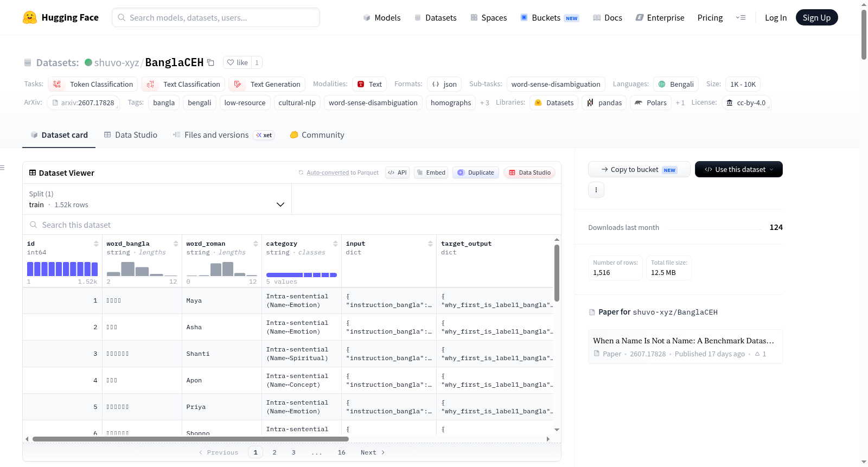The image size is (868, 467).
Task: Open Docs in the top navigation
Action: click(x=608, y=17)
